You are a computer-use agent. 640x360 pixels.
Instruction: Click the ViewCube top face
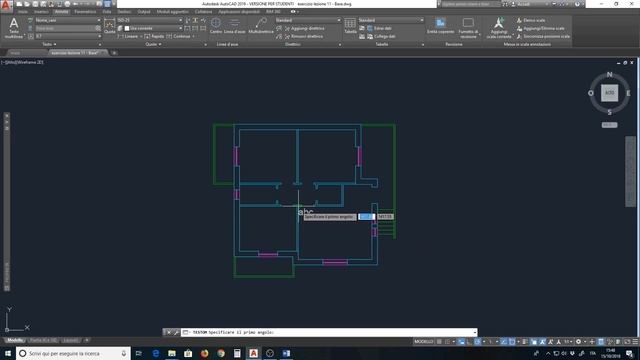point(609,93)
